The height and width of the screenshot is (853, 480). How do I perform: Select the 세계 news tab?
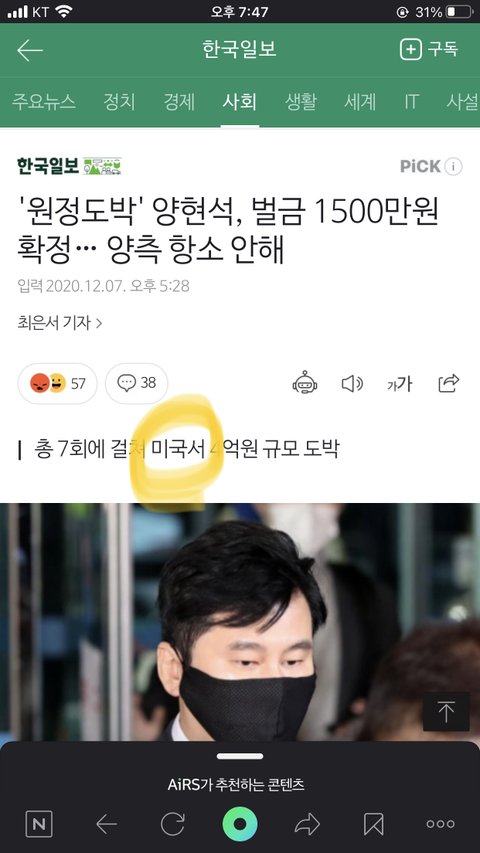coord(360,102)
